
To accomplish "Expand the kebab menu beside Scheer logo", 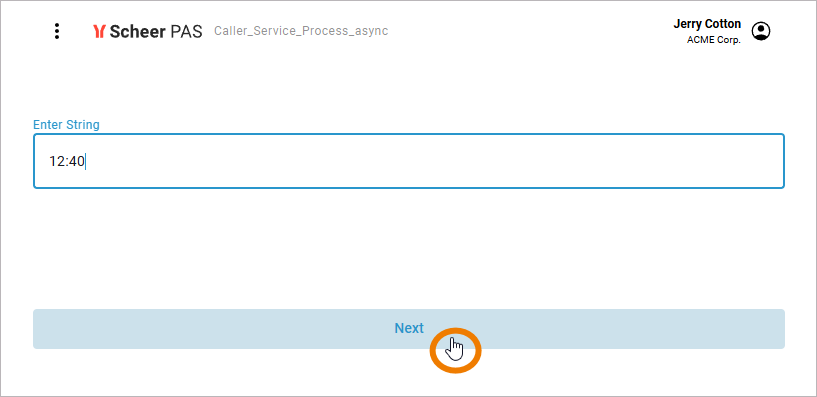I will pos(57,31).
